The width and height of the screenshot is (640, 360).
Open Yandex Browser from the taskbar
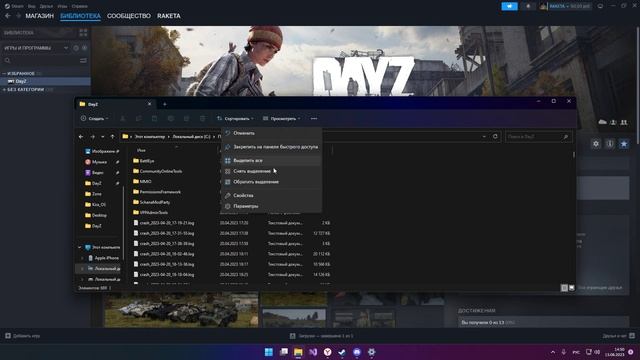(327, 352)
